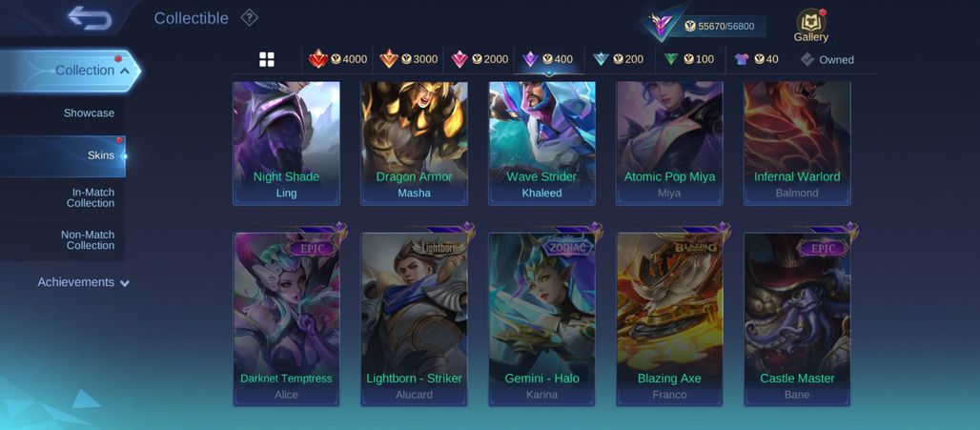Open the Collectible help question-mark icon
Viewport: 980px width, 430px height.
point(250,18)
